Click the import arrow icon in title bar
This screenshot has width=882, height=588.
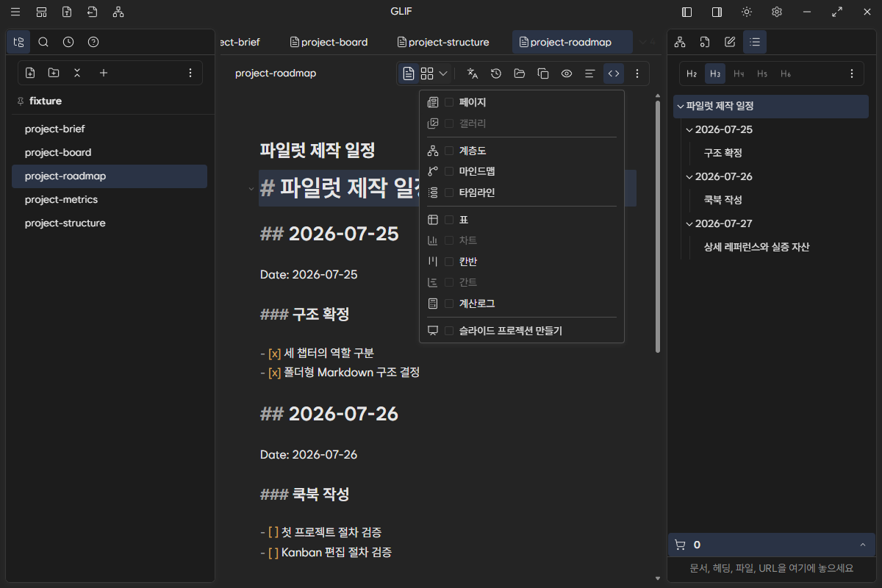tap(92, 12)
